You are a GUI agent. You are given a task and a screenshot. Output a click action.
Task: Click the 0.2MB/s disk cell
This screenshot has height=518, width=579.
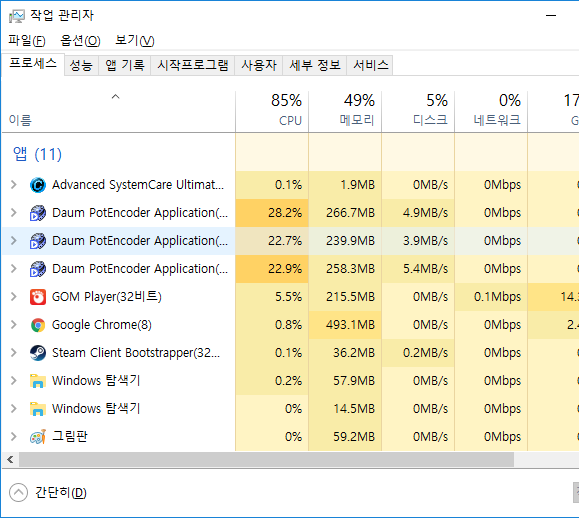coord(418,353)
